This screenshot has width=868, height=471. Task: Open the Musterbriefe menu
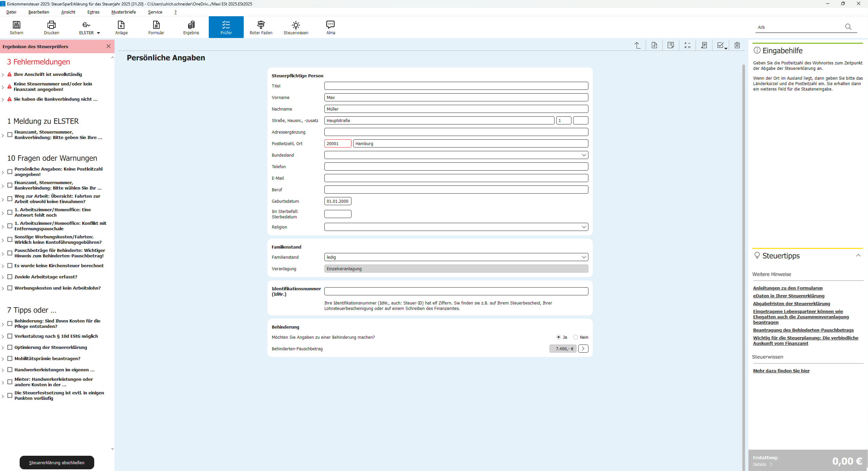[123, 12]
